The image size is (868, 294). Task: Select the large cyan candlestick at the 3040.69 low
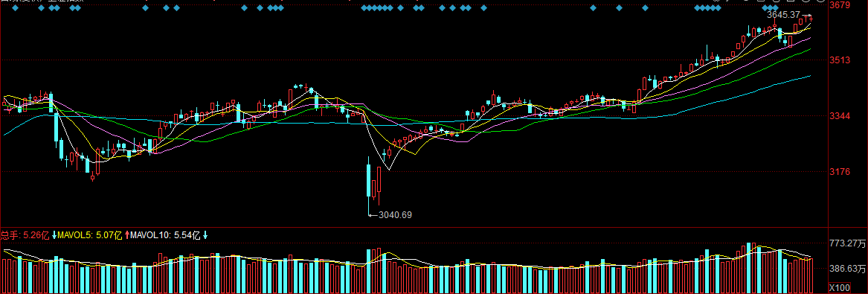(369, 181)
